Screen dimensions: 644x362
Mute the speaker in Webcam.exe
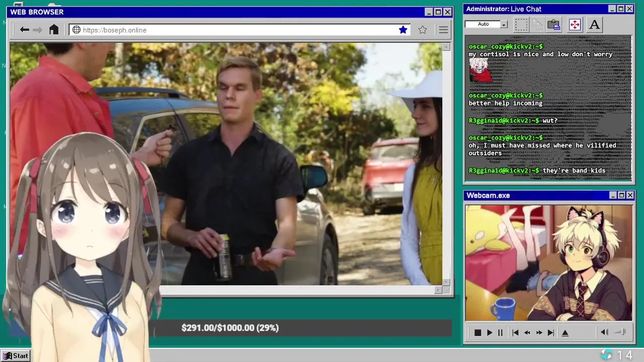tap(605, 332)
